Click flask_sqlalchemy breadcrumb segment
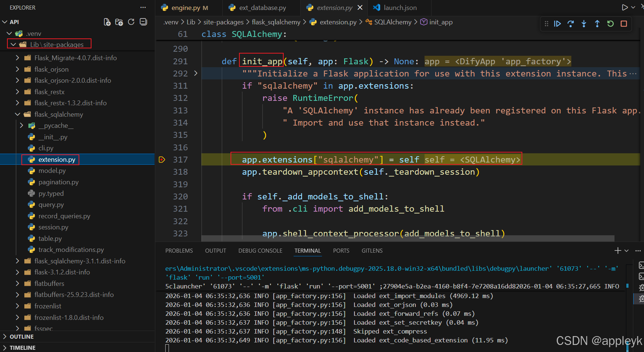Viewport: 644px width, 352px height. 276,22
